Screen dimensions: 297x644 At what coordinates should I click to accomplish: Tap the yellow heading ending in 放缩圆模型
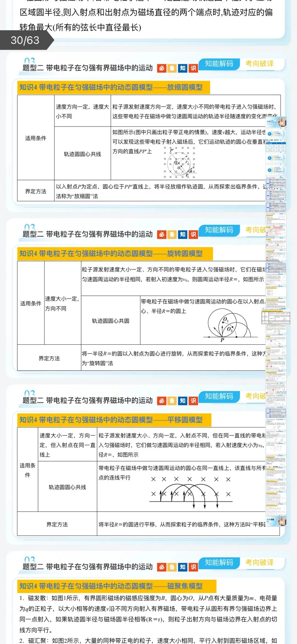tap(114, 87)
